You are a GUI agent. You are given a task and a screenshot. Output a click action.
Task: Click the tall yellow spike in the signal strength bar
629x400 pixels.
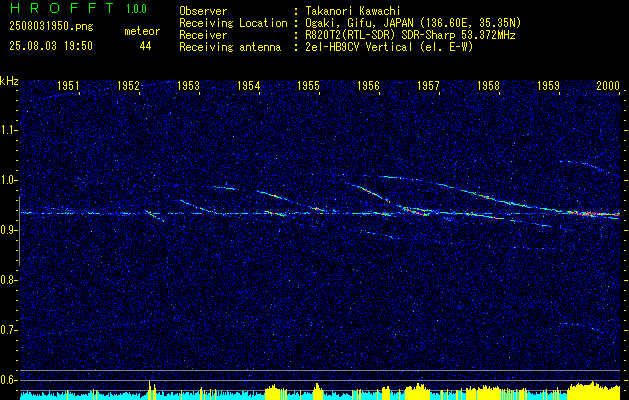150,390
